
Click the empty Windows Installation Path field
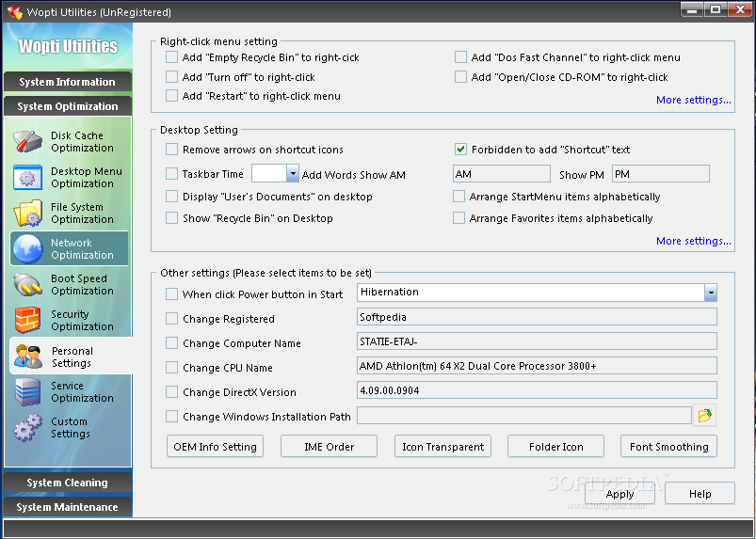(524, 416)
